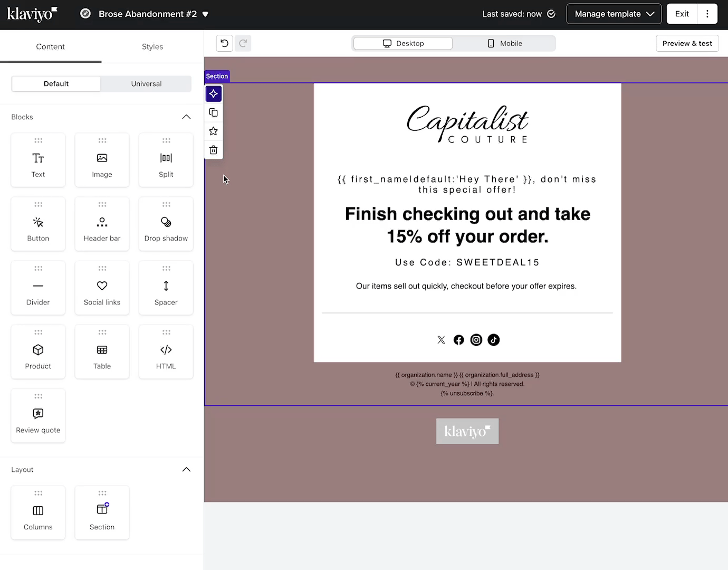Click the Exit button
This screenshot has width=728, height=570.
point(682,14)
